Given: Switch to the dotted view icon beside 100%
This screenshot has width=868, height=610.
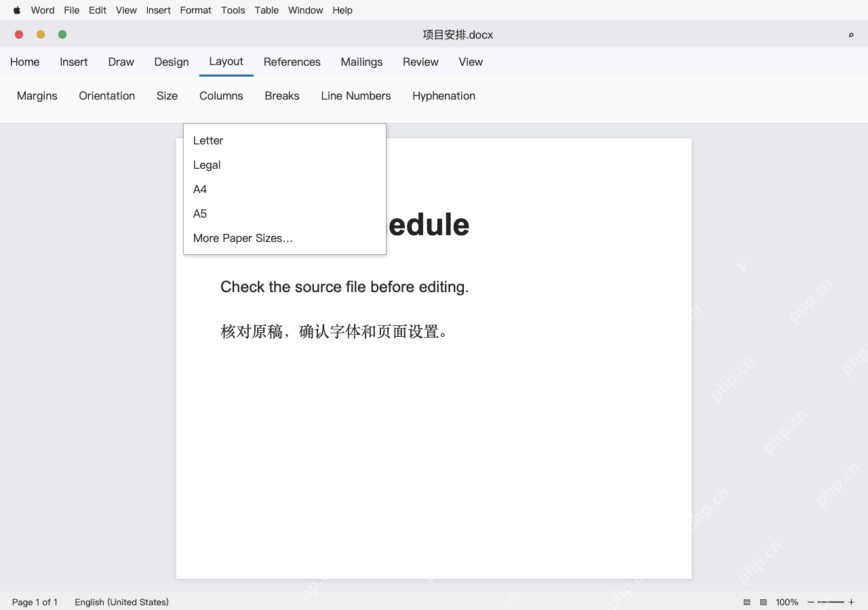Looking at the screenshot, I should [x=763, y=602].
